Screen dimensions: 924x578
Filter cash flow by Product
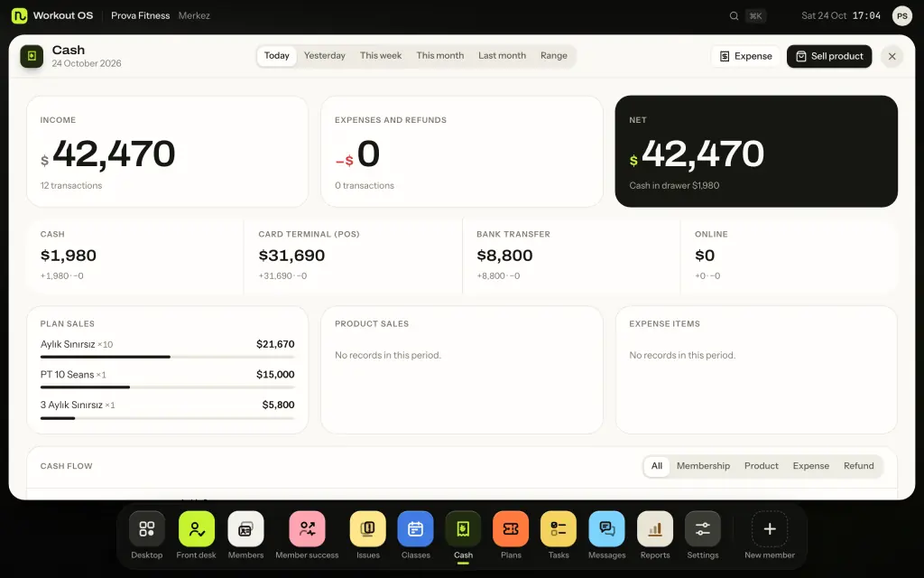[761, 466]
